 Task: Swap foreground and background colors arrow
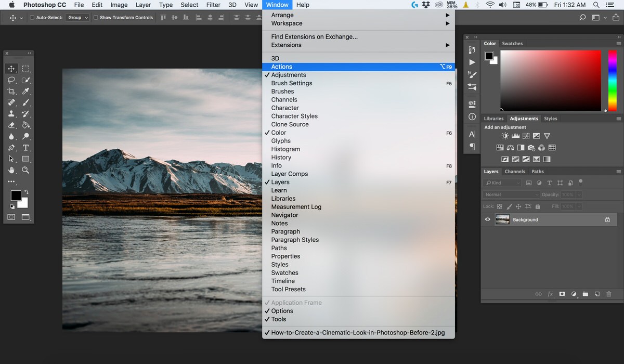[26, 192]
